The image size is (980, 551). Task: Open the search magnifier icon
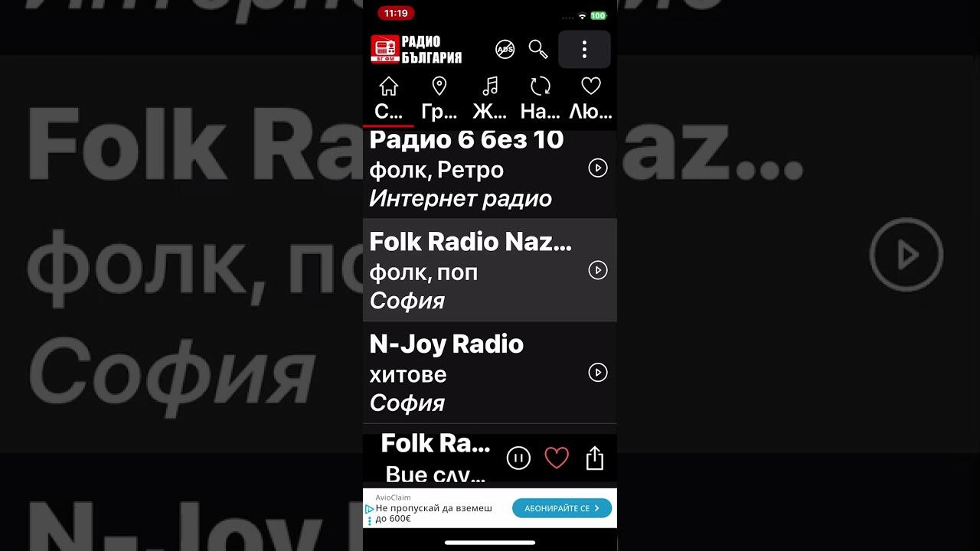pos(538,50)
